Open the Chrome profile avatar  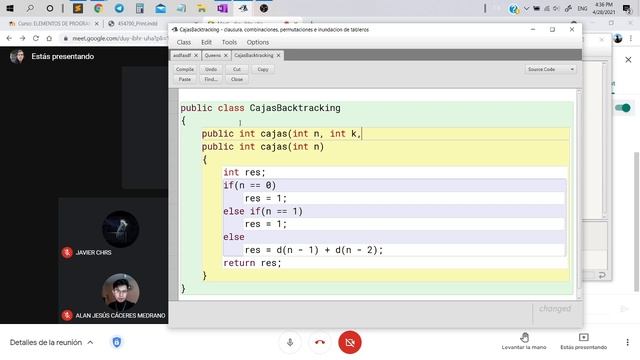click(618, 38)
